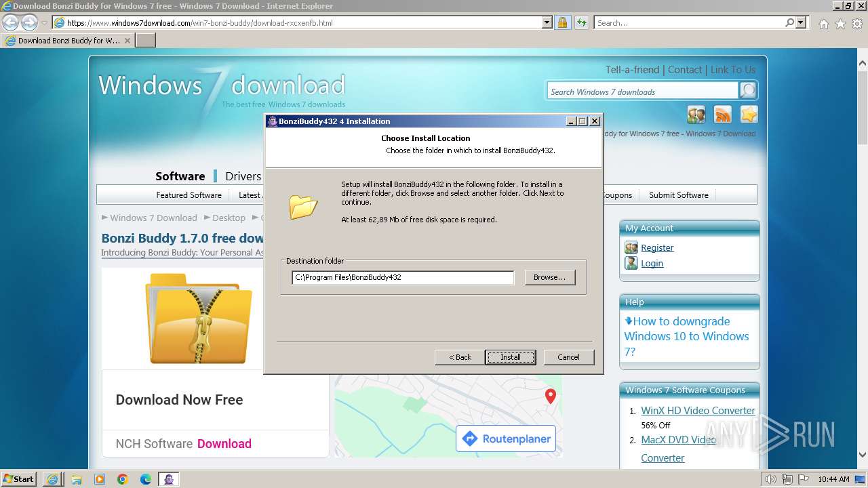868x488 pixels.
Task: Open How to downgrade Windows 10 link
Action: pos(686,336)
